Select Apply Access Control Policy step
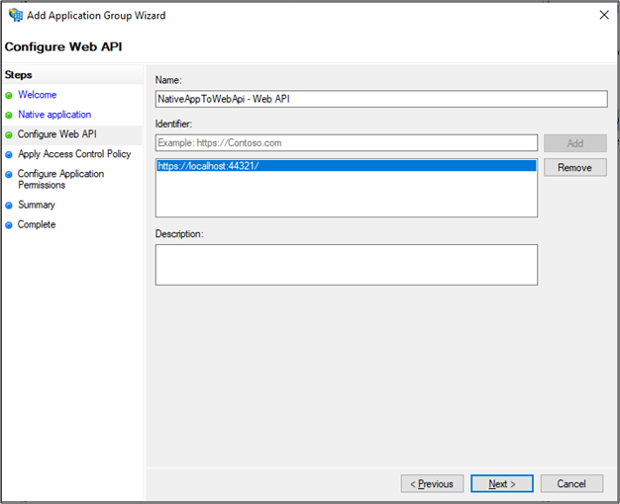 (x=74, y=154)
